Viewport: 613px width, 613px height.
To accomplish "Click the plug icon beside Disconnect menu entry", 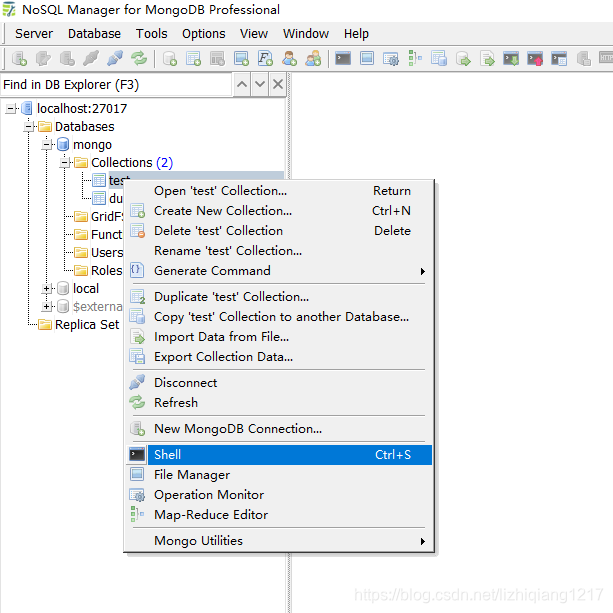I will tap(137, 382).
